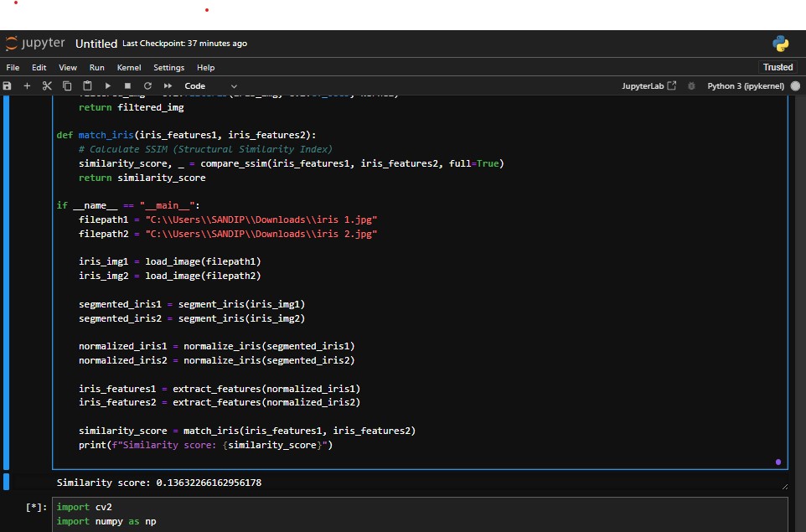The height and width of the screenshot is (532, 806).
Task: Paste cell from clipboard icon
Action: pos(87,85)
